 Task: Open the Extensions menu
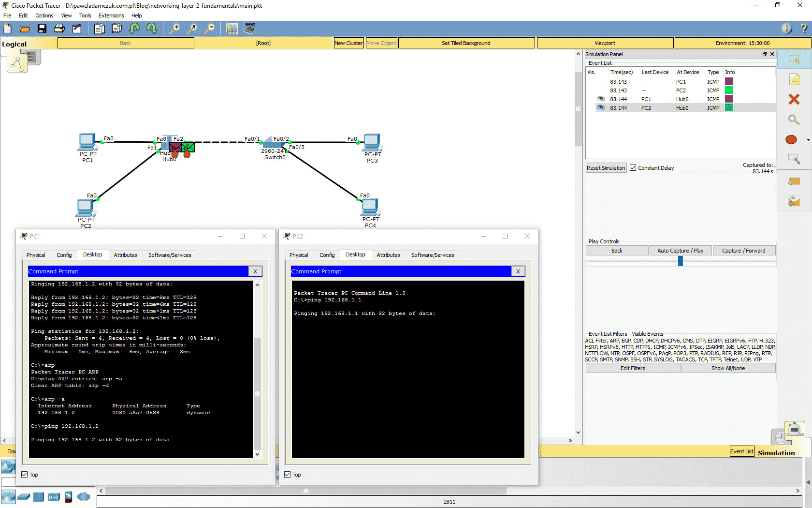click(x=111, y=15)
